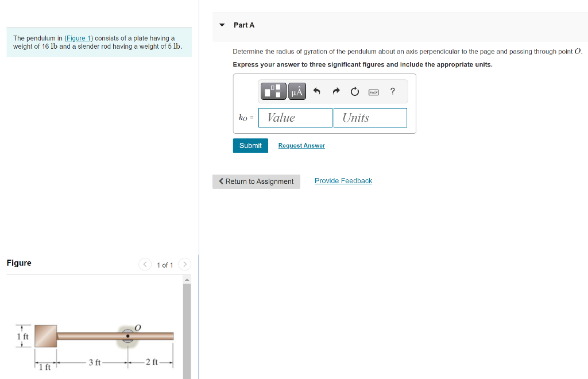588x379 pixels.
Task: Reset the answer field using the reset icon
Action: (354, 91)
